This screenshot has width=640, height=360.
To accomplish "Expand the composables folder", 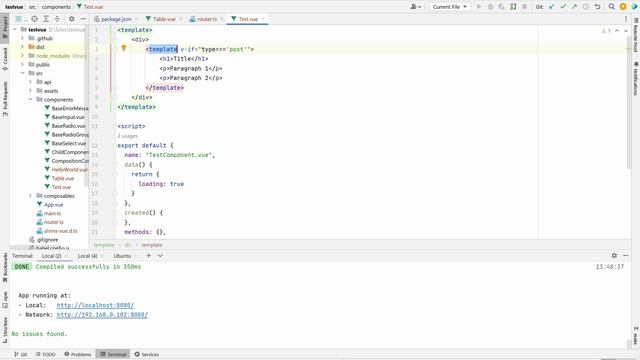I will (30, 196).
